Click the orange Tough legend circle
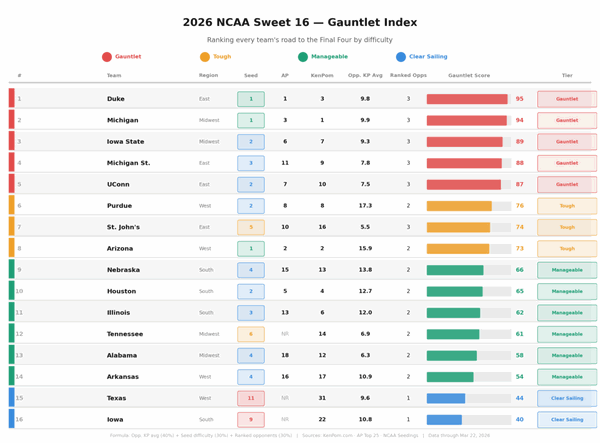 pos(205,57)
